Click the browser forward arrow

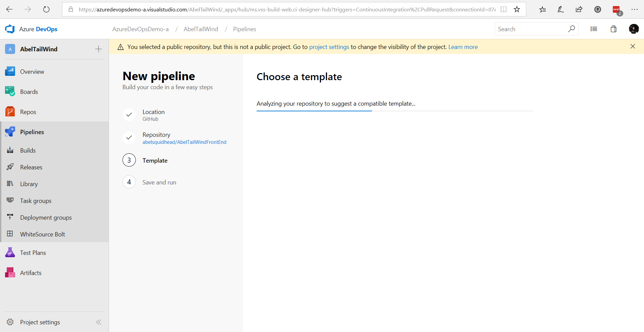28,9
